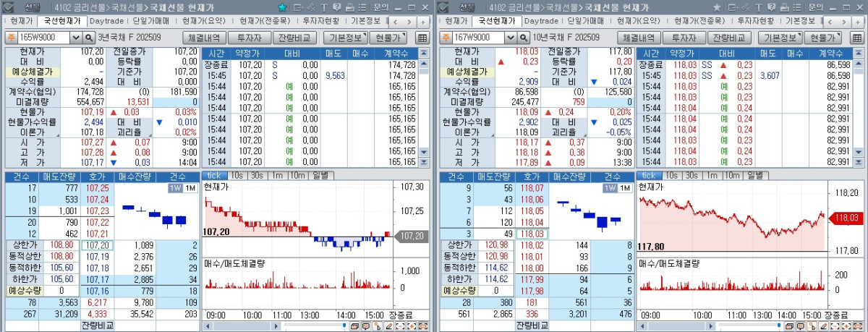Click the orange 주 icon beside 167W9000
The width and height of the screenshot is (868, 332).
[x=446, y=37]
